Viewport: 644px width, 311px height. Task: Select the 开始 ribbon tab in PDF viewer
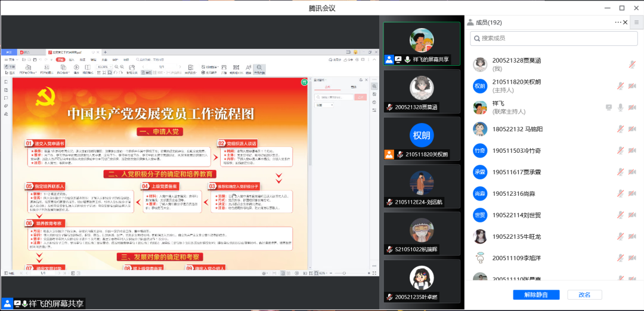[x=61, y=60]
